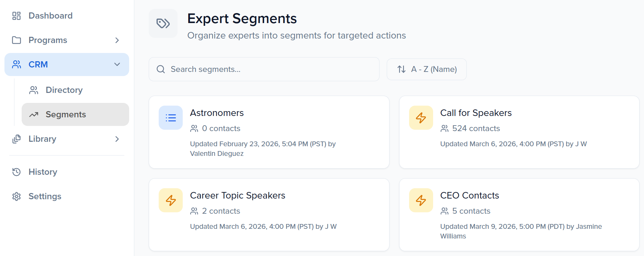Open the A - Z (Name) sort dropdown
The width and height of the screenshot is (644, 256).
pyautogui.click(x=427, y=69)
